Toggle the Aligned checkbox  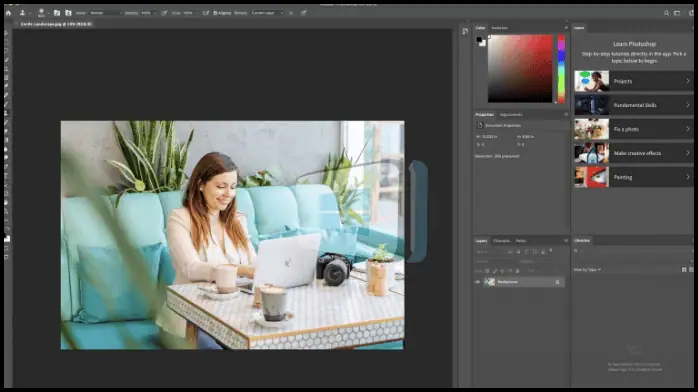click(215, 13)
